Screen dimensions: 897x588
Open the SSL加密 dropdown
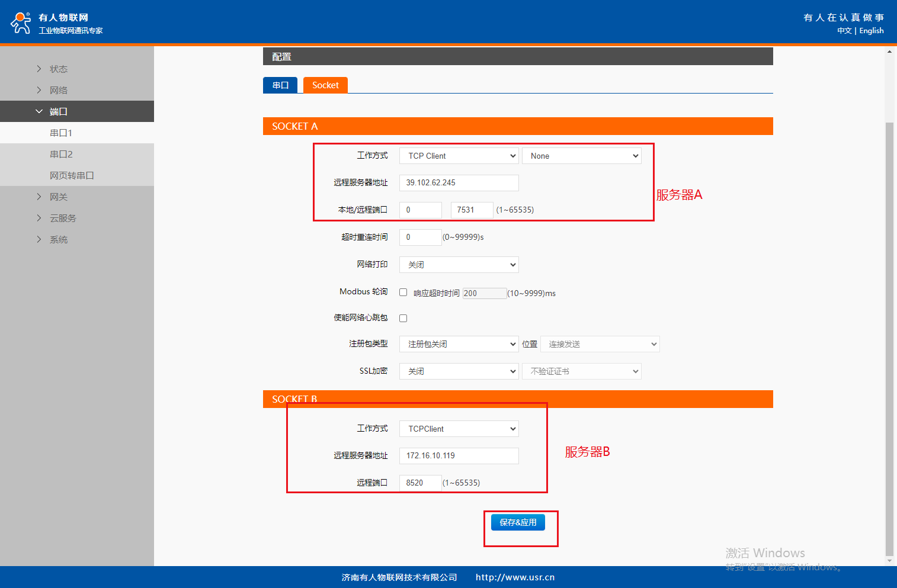point(459,371)
